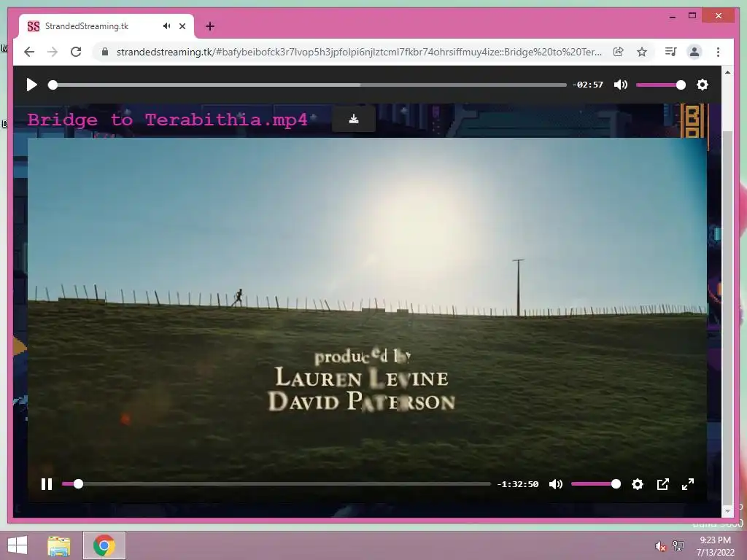The image size is (747, 560).
Task: Click the page scrollbar down arrow
Action: [x=727, y=511]
